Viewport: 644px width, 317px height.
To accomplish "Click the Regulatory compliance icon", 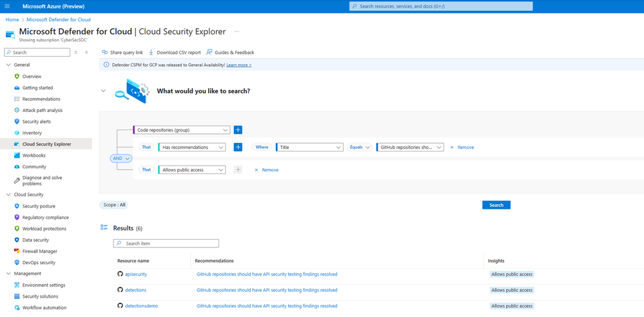I will pos(17,218).
